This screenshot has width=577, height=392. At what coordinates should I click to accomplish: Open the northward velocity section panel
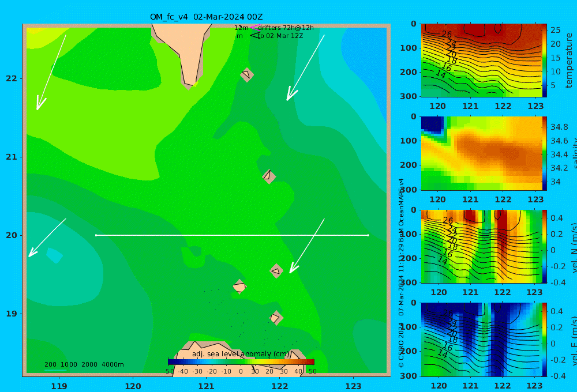point(481,246)
